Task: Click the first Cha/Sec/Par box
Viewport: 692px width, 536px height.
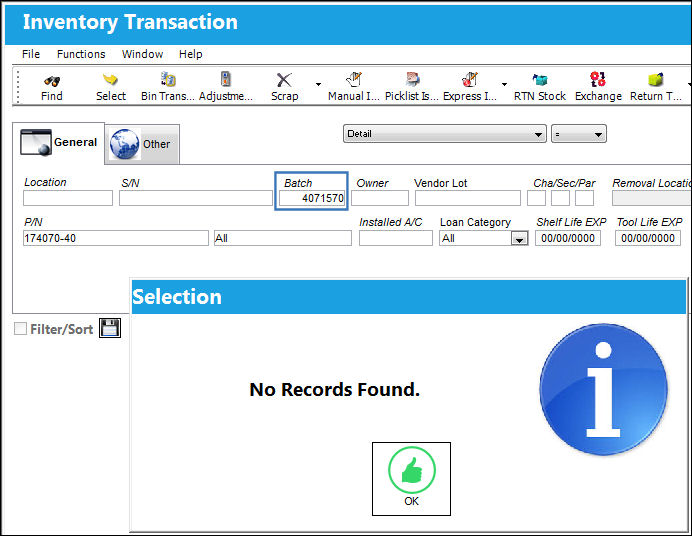Action: tap(536, 198)
